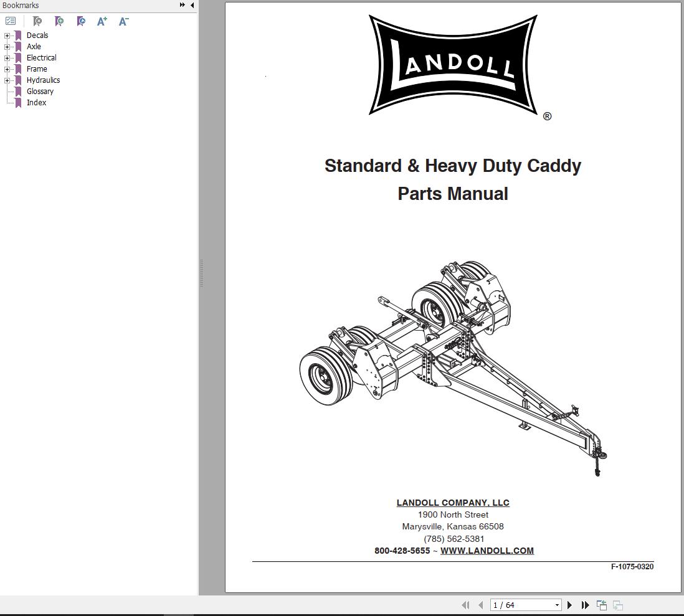
Task: Select the locate current bookmark icon
Action: point(81,21)
